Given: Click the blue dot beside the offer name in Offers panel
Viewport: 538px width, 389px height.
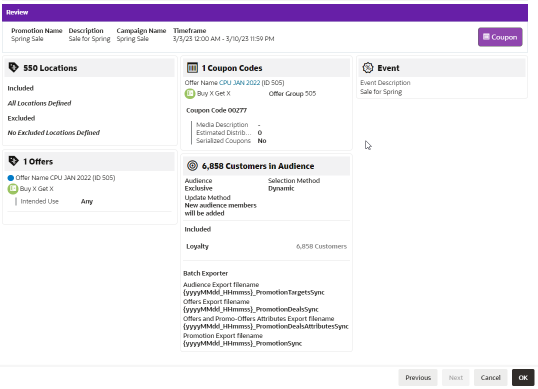Looking at the screenshot, I should click(11, 178).
